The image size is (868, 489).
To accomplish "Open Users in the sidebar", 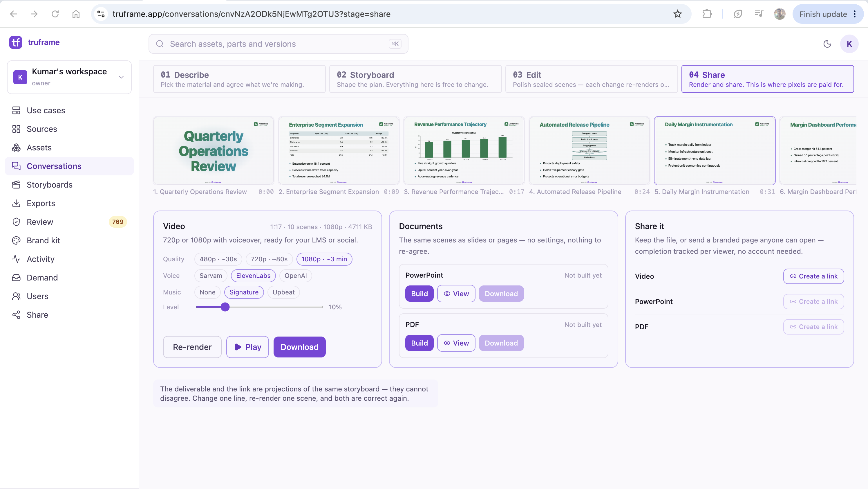I will click(x=69, y=296).
